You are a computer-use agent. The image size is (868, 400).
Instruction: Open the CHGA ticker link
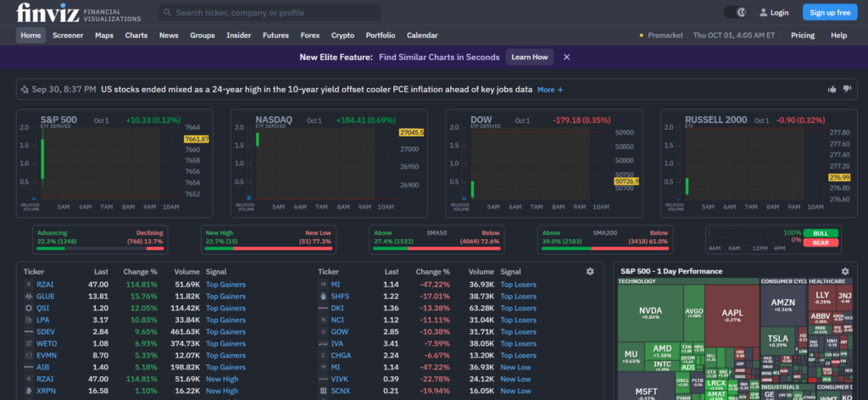[x=341, y=355]
